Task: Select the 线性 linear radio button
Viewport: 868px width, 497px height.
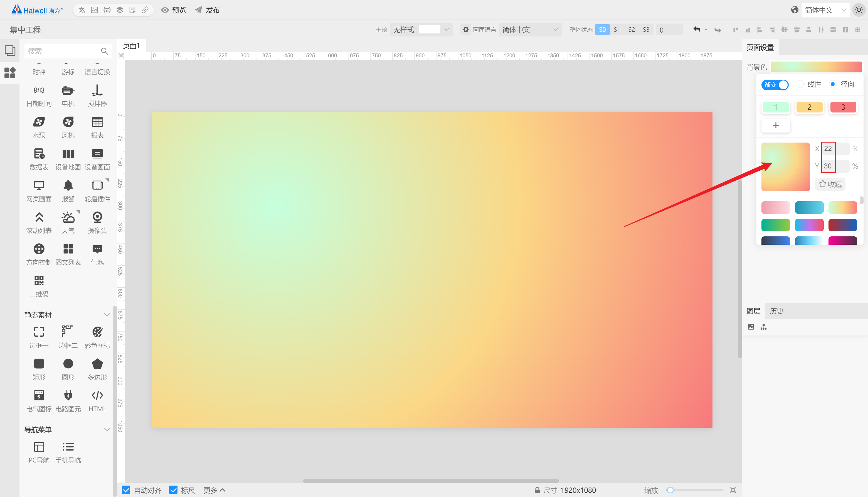Action: (800, 84)
